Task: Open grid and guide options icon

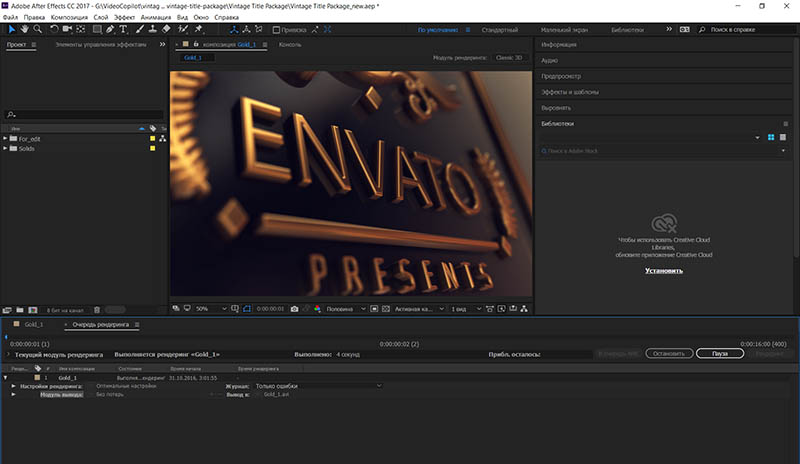Action: coord(235,309)
